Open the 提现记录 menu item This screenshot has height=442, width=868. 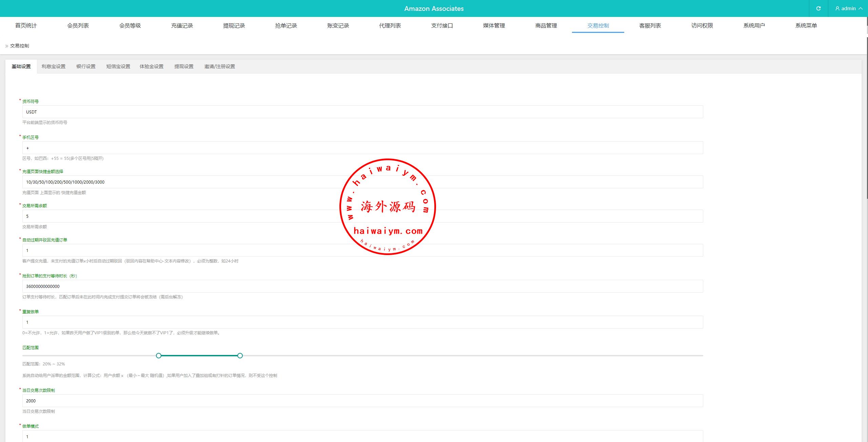234,25
